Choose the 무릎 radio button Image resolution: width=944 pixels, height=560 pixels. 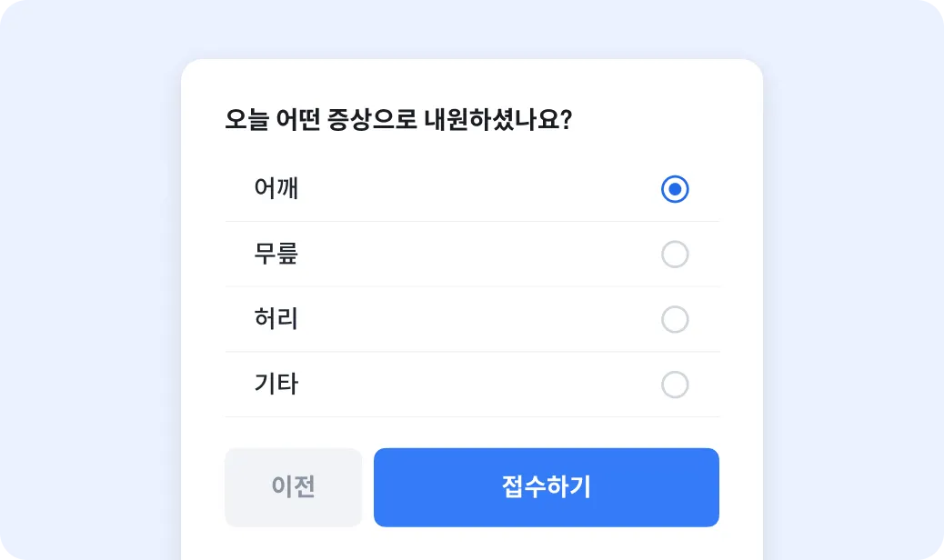coord(675,255)
